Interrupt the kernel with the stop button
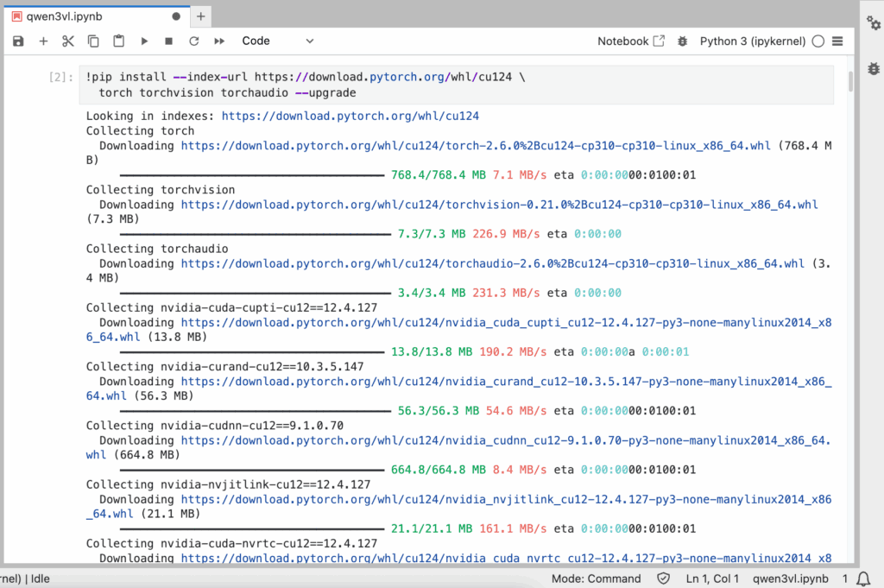884x588 pixels. pos(169,41)
